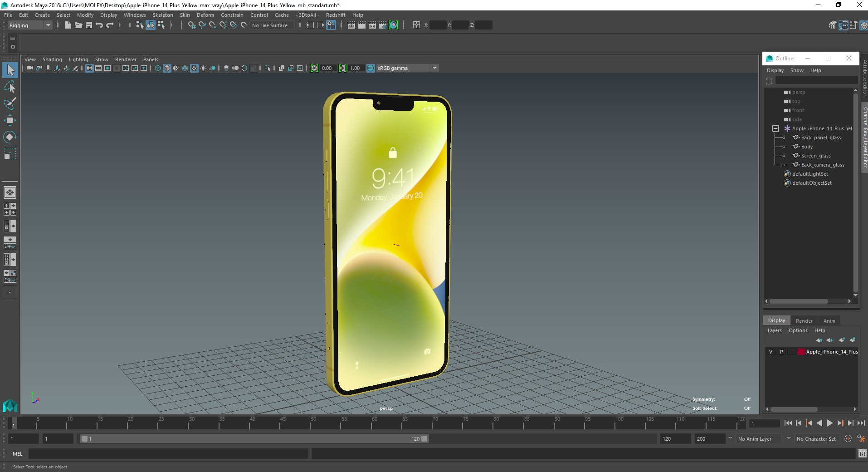
Task: Toggle wireframe on shaded
Action: pos(185,68)
